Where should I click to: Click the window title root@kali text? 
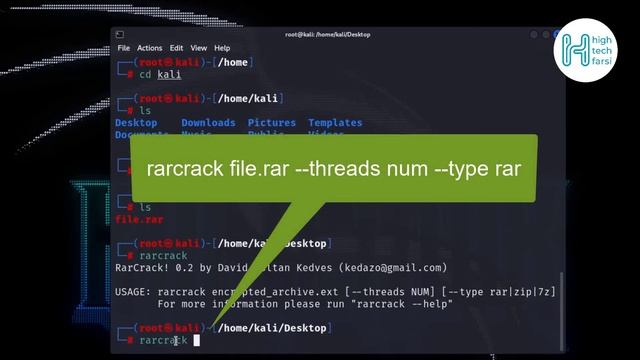[x=328, y=35]
